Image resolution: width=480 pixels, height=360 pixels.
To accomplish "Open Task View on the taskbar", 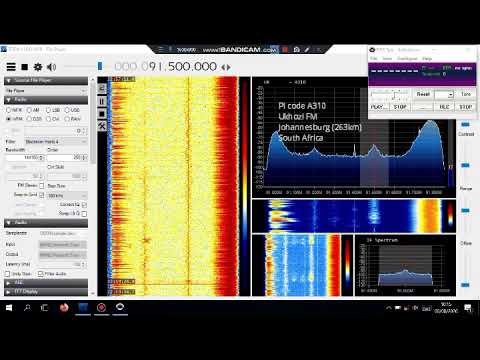I will coord(44,308).
